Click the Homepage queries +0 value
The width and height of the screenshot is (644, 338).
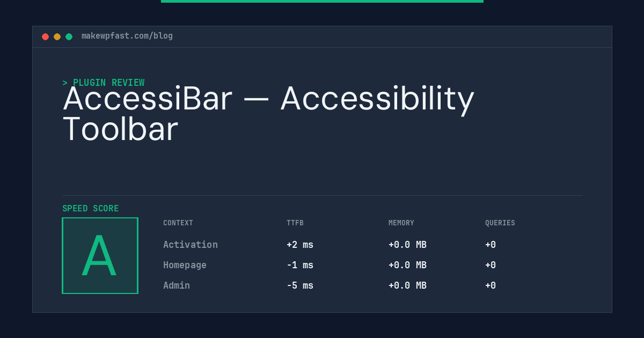coord(491,265)
